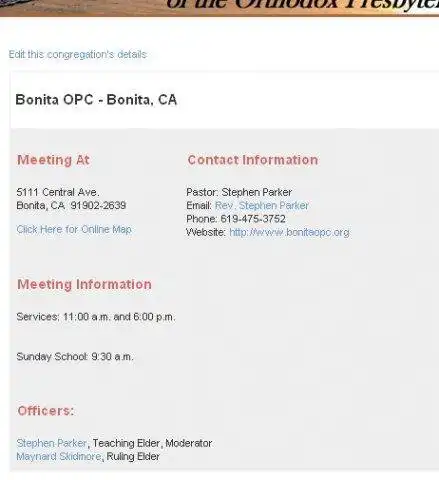
Task: Select the Meeting At heading
Action: 53,160
